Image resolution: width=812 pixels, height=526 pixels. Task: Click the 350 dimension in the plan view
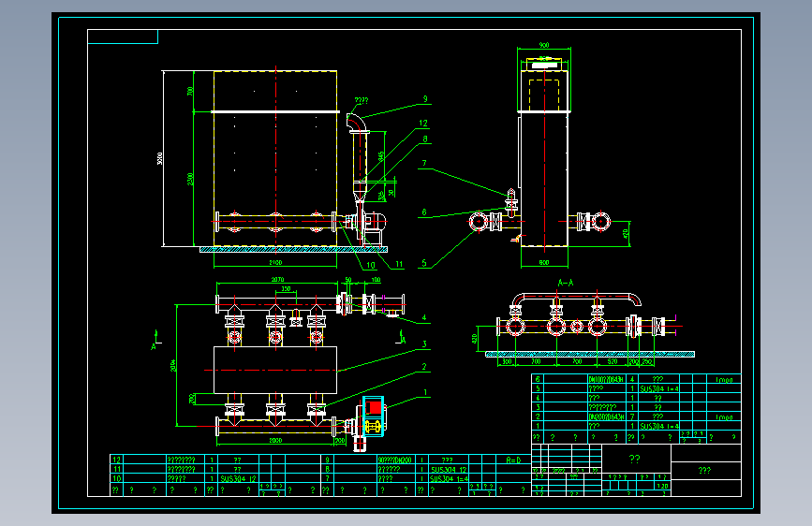286,289
